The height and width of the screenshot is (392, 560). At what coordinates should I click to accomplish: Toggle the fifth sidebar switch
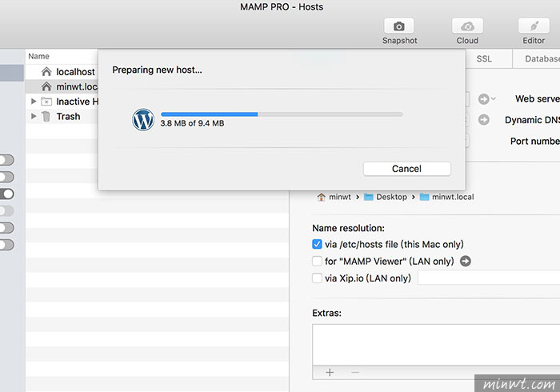6,228
